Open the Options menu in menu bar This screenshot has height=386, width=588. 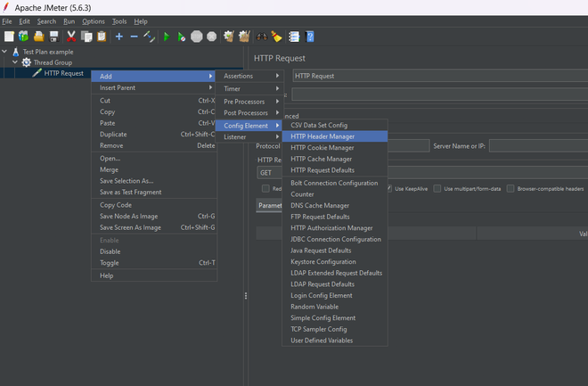[x=94, y=21]
